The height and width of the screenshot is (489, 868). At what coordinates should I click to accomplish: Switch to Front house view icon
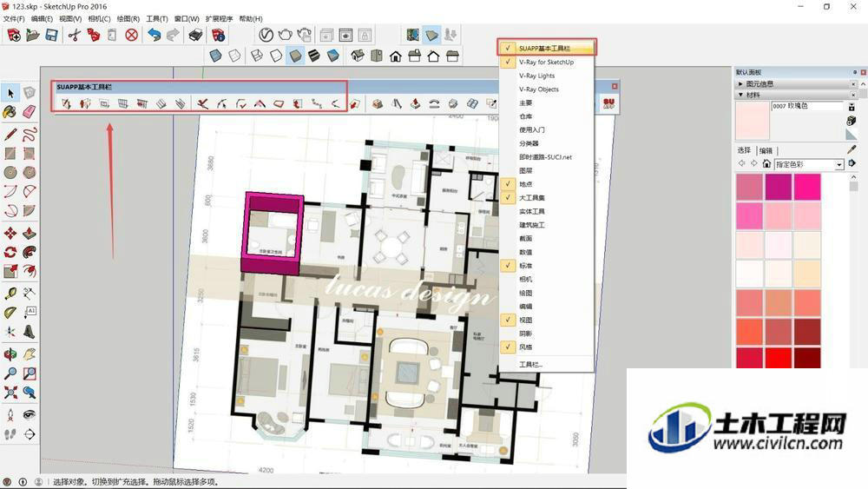tap(395, 56)
